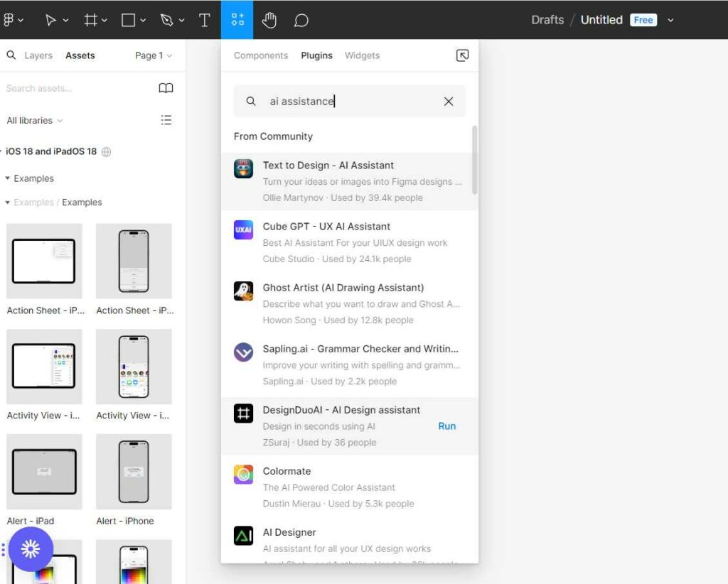Viewport: 728px width, 584px height.
Task: Select the Text tool
Action: [205, 19]
